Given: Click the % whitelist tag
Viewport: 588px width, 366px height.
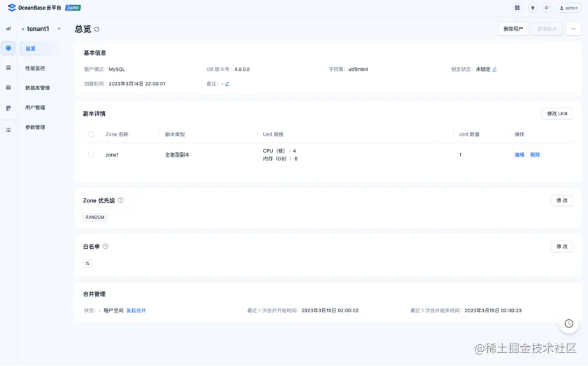Looking at the screenshot, I should tap(88, 263).
